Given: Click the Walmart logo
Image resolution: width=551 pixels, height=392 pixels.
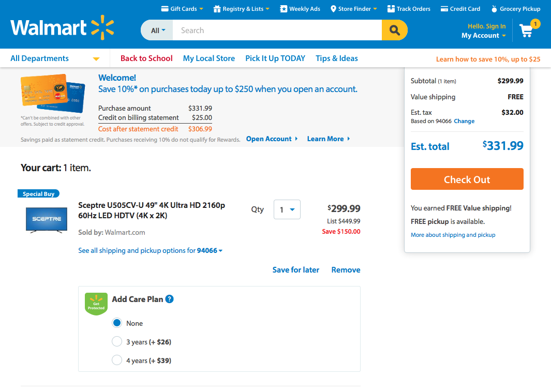Looking at the screenshot, I should [x=62, y=27].
